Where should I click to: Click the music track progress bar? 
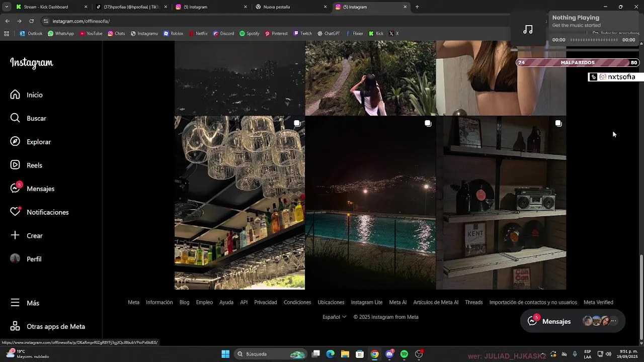(594, 40)
